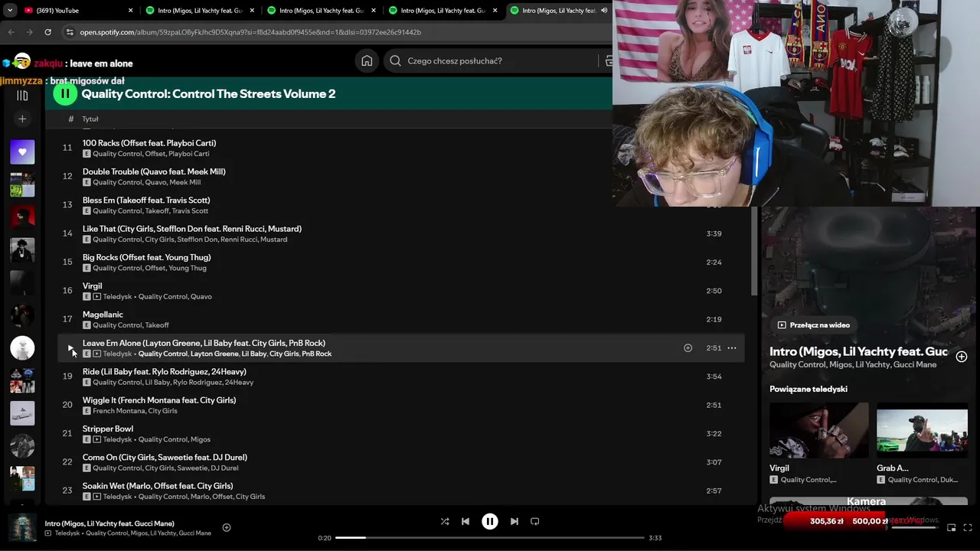Open Travis Scott artist link under Bless Em
This screenshot has height=551, width=980.
tap(190, 210)
